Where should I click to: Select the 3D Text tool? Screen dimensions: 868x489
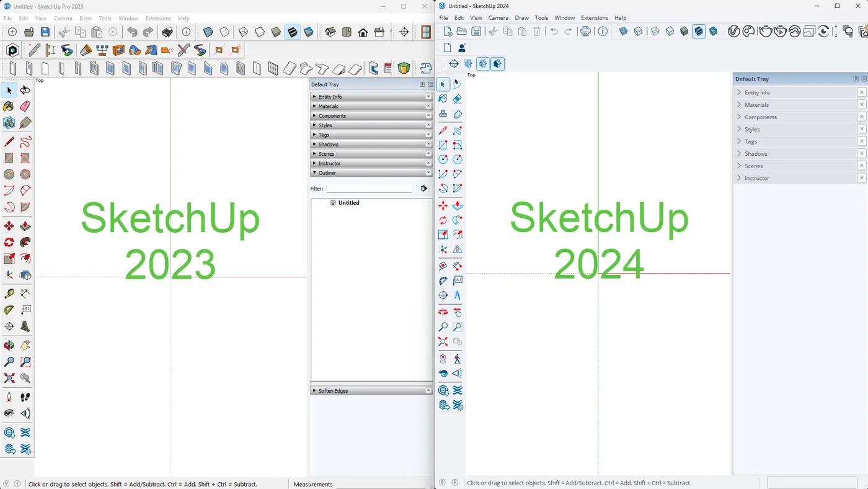(25, 325)
